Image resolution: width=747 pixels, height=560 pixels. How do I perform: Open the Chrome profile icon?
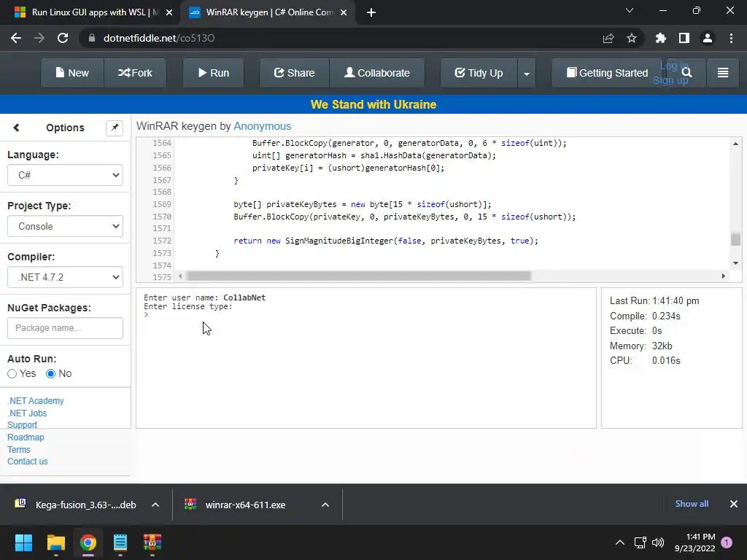tap(708, 38)
